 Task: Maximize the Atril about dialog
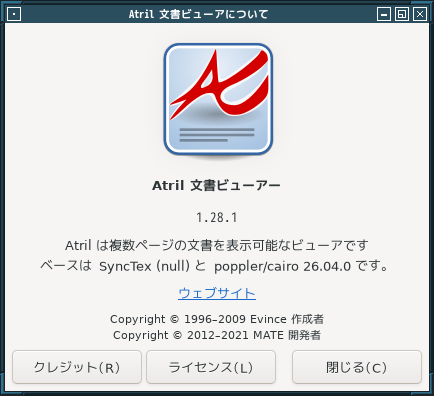coord(402,14)
